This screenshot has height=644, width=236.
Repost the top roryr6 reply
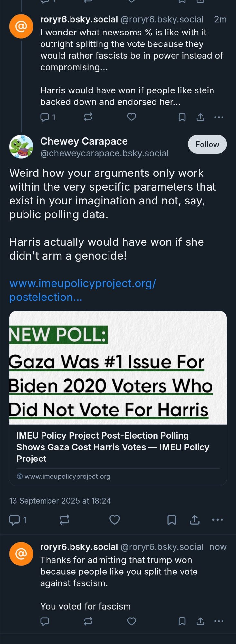pyautogui.click(x=88, y=117)
